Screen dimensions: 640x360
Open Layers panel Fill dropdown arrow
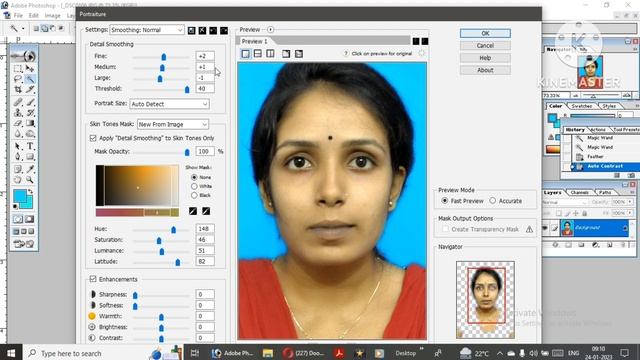630,213
